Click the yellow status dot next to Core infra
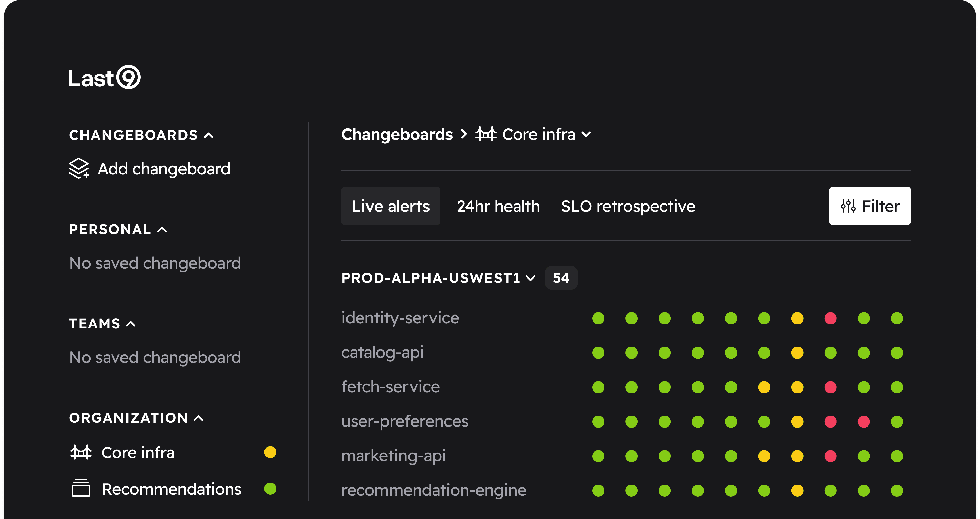Viewport: 980px width, 519px height. coord(270,452)
